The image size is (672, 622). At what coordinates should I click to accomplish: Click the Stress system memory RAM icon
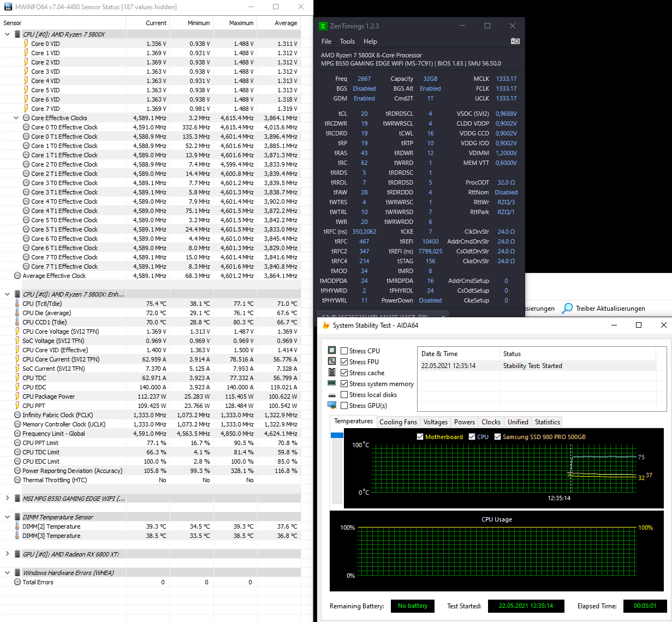click(x=332, y=383)
